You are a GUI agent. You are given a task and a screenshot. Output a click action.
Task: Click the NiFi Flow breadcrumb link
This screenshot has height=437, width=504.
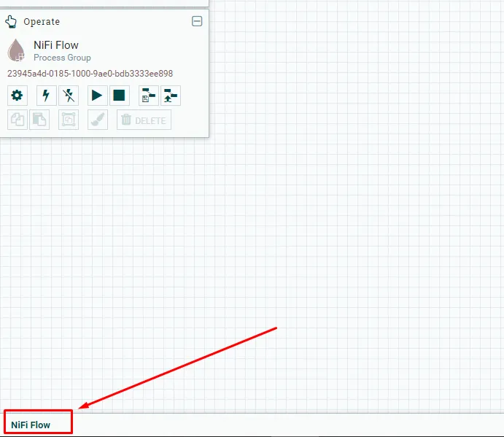[x=31, y=425]
